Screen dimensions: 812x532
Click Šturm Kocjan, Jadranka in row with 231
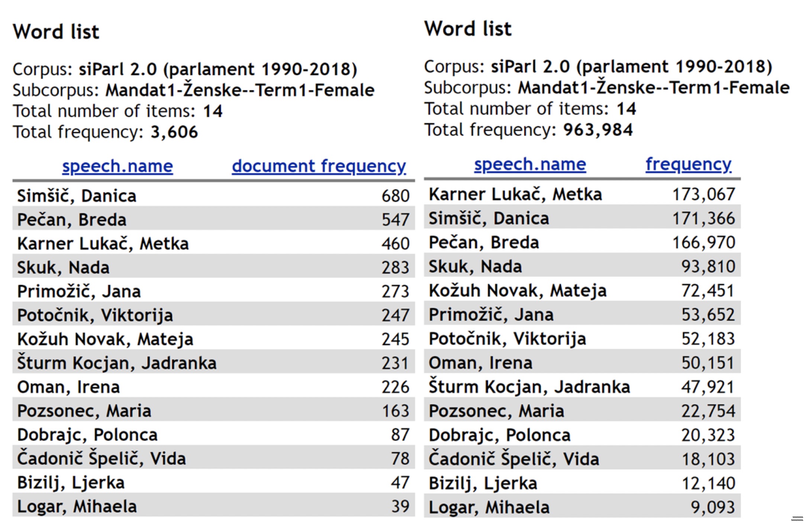[x=117, y=363]
